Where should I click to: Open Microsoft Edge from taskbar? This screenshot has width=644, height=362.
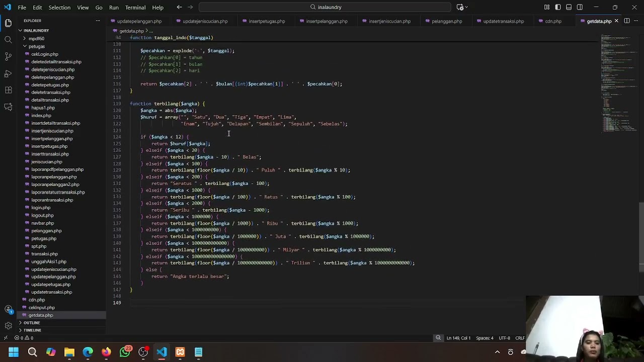tap(88, 352)
